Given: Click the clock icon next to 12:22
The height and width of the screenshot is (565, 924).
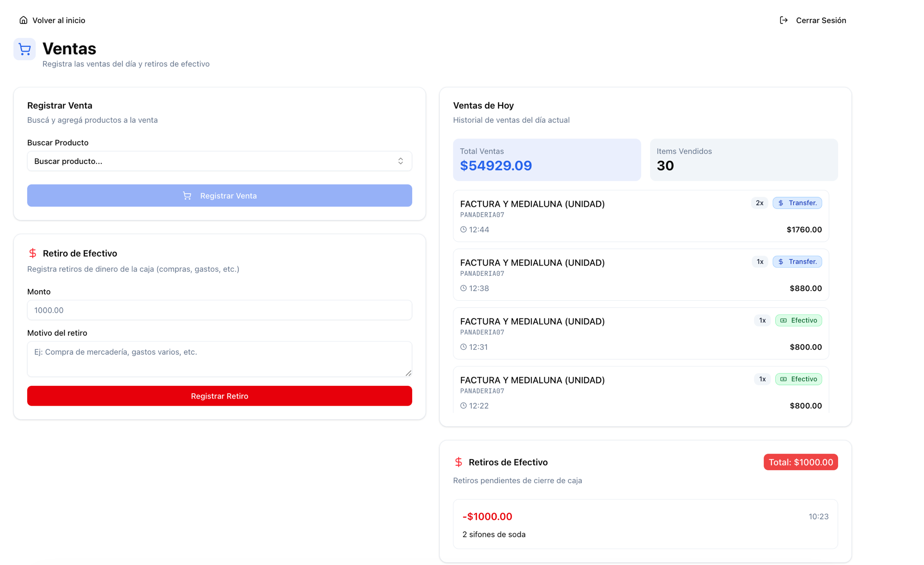Looking at the screenshot, I should 463,406.
